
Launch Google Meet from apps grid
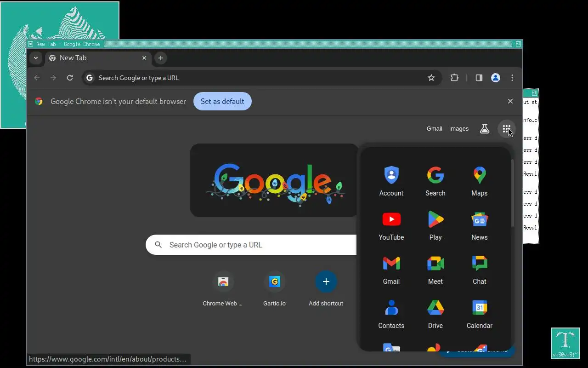(x=435, y=270)
